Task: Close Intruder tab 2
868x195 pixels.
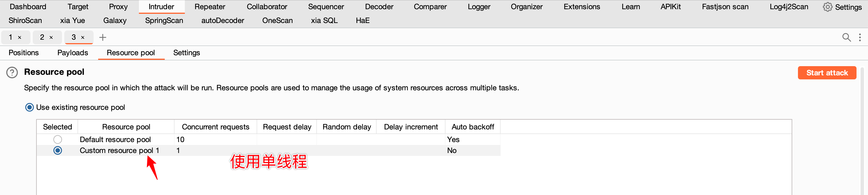Action: [x=51, y=37]
